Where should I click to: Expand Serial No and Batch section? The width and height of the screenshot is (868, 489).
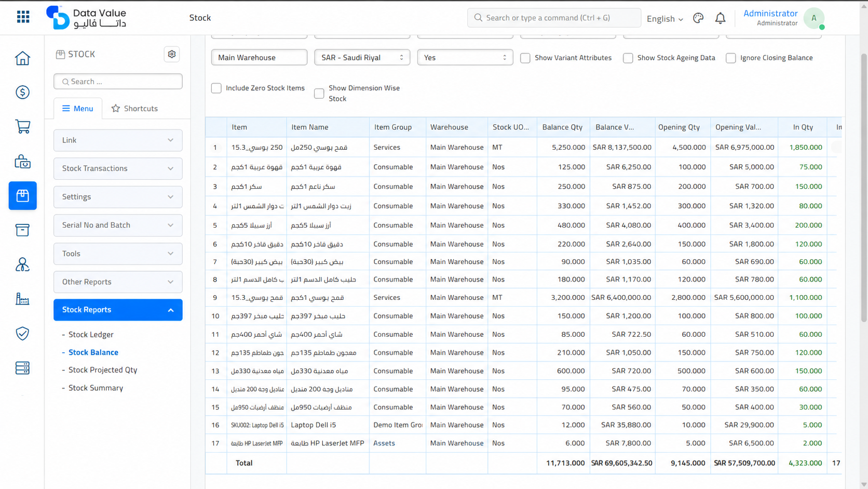[118, 225]
